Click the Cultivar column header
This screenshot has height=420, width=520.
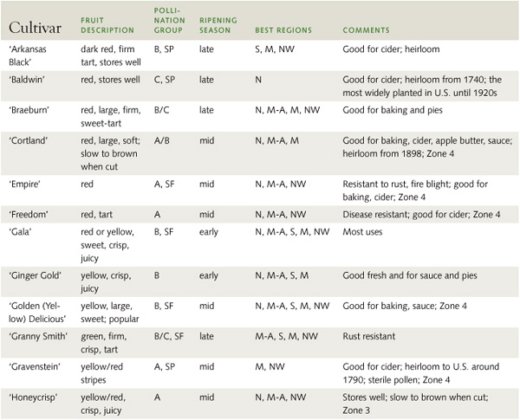(35, 28)
